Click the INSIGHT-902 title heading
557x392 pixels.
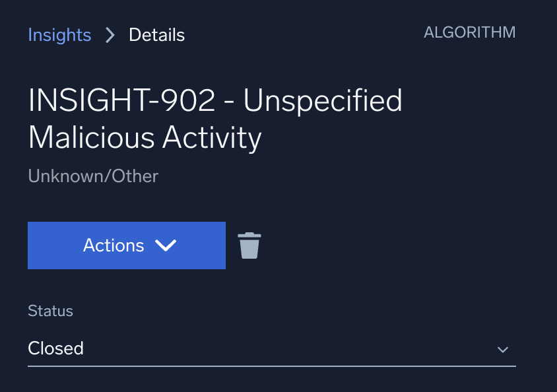coord(215,119)
